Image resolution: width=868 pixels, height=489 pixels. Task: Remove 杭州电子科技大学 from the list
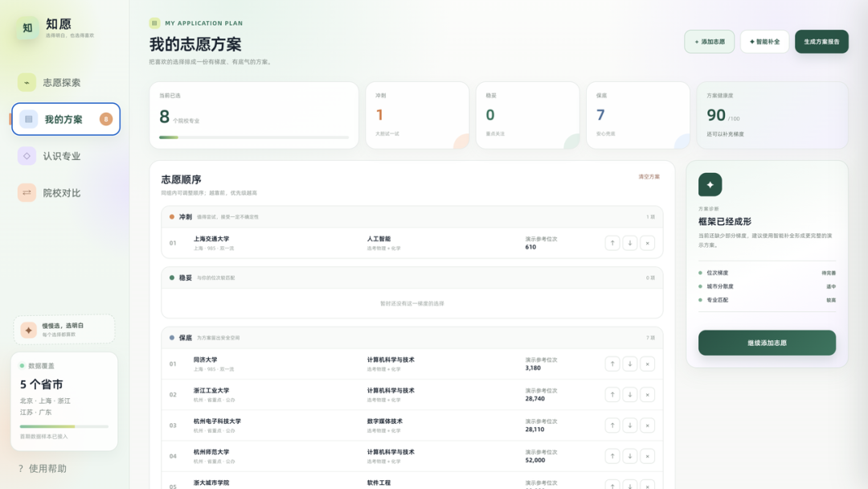click(x=648, y=425)
